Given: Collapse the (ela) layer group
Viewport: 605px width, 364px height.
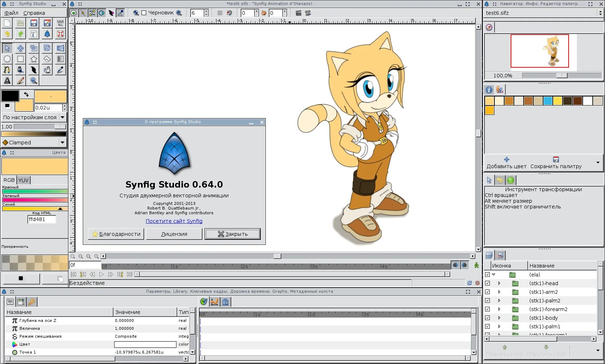Looking at the screenshot, I should [x=494, y=274].
